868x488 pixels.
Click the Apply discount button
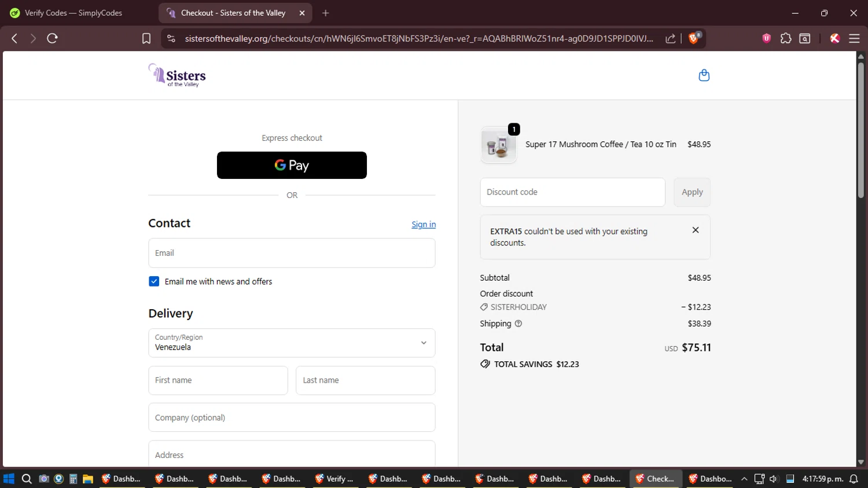(x=692, y=192)
